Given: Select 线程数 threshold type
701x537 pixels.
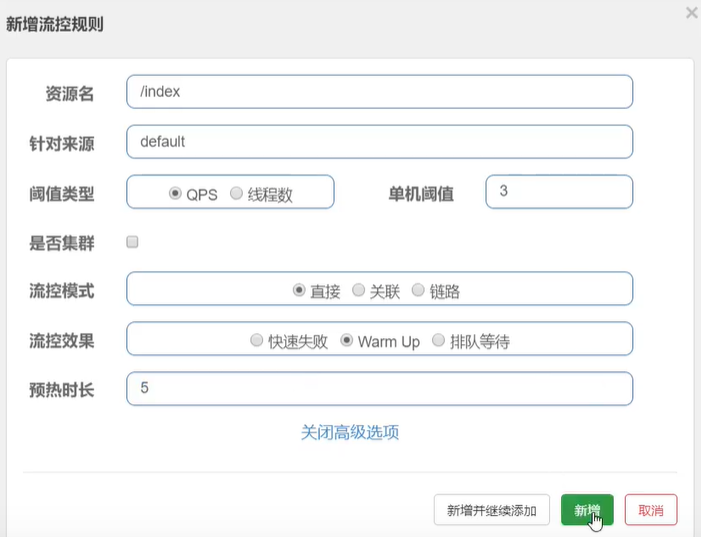Looking at the screenshot, I should tap(236, 193).
